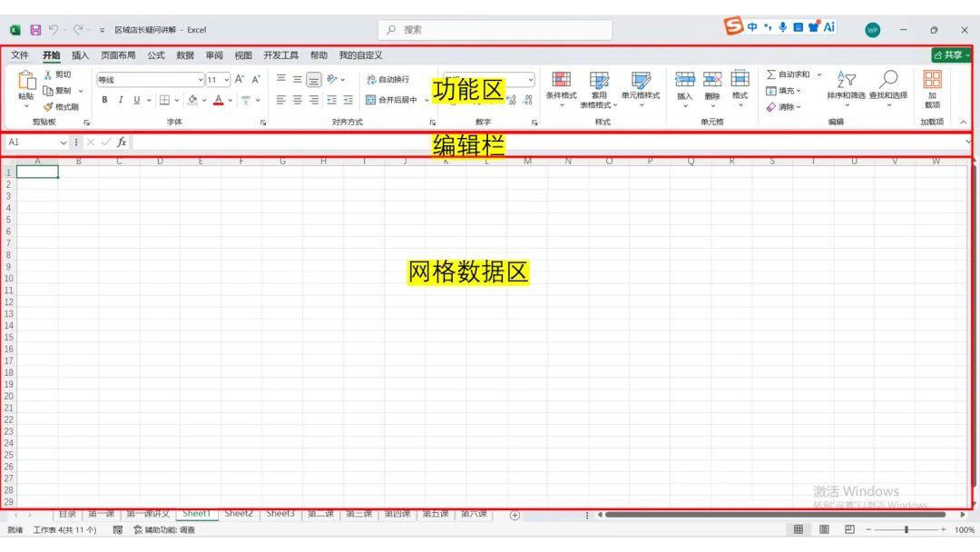The image size is (980, 552).
Task: Toggle underline formatting
Action: pos(136,100)
